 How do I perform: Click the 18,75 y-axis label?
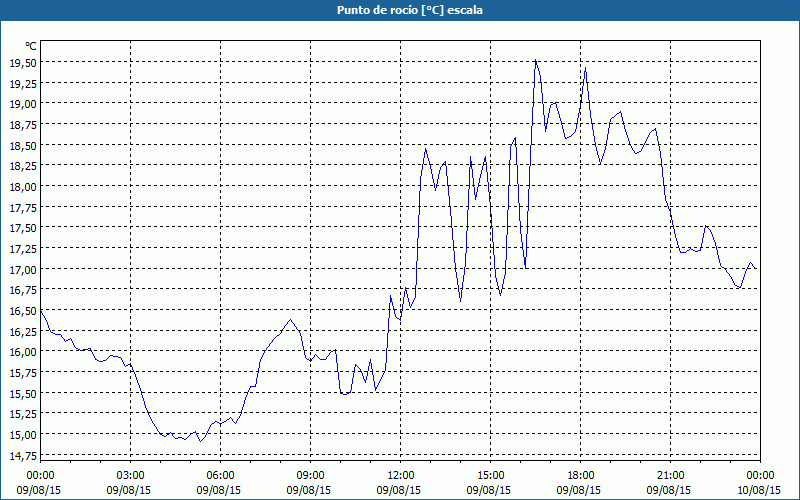(23, 124)
